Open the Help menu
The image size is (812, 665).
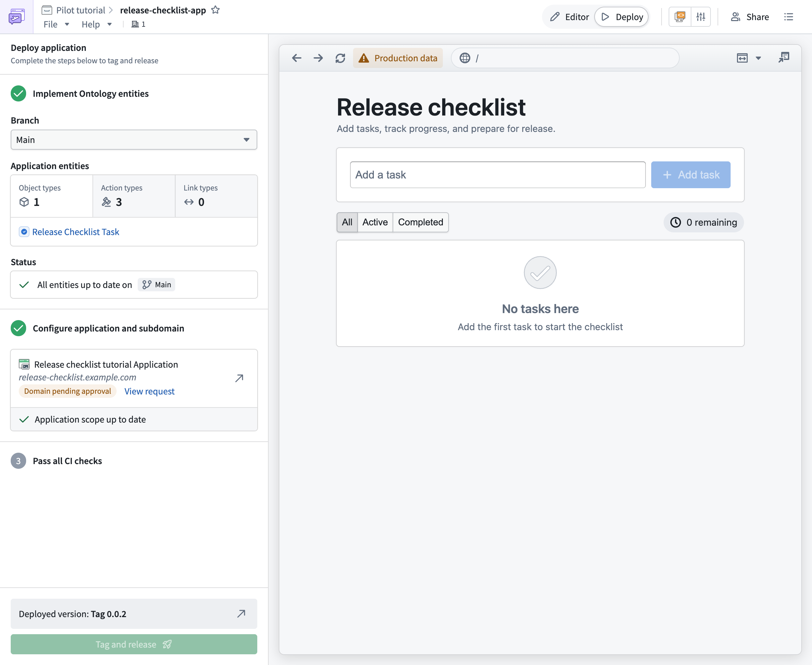(96, 24)
